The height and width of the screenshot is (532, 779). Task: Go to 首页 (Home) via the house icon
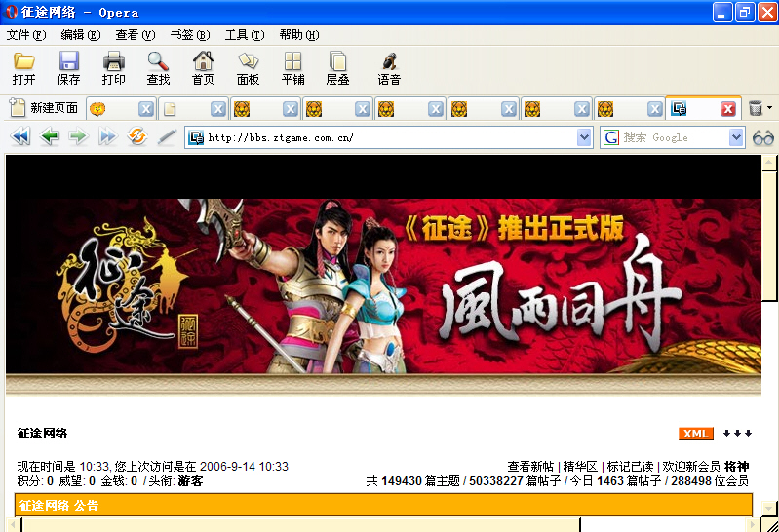coord(203,68)
